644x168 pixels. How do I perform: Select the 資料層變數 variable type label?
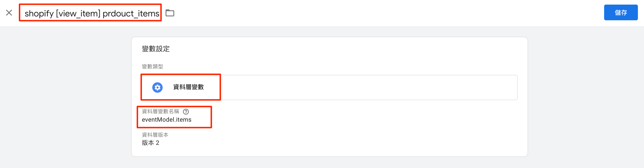pos(188,87)
